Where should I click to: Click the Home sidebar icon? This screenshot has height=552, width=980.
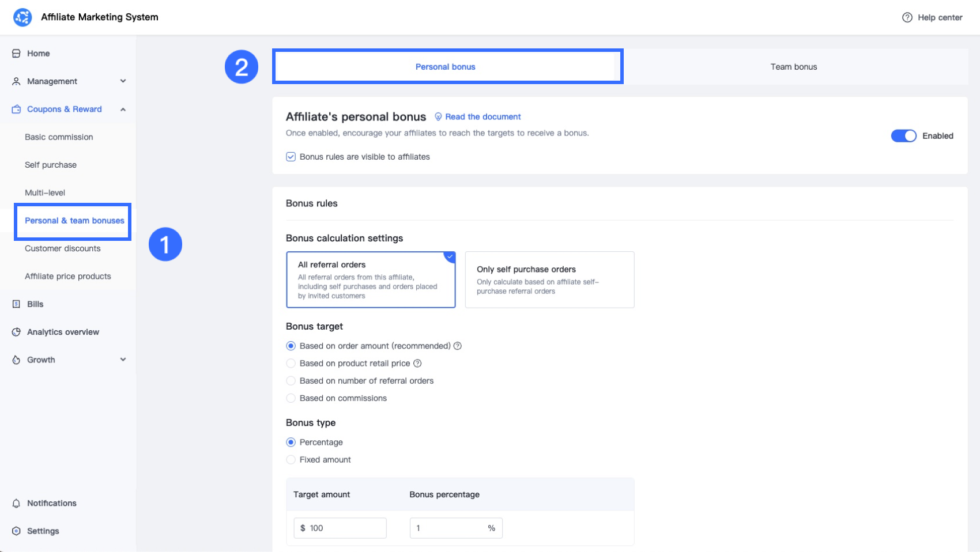[16, 54]
